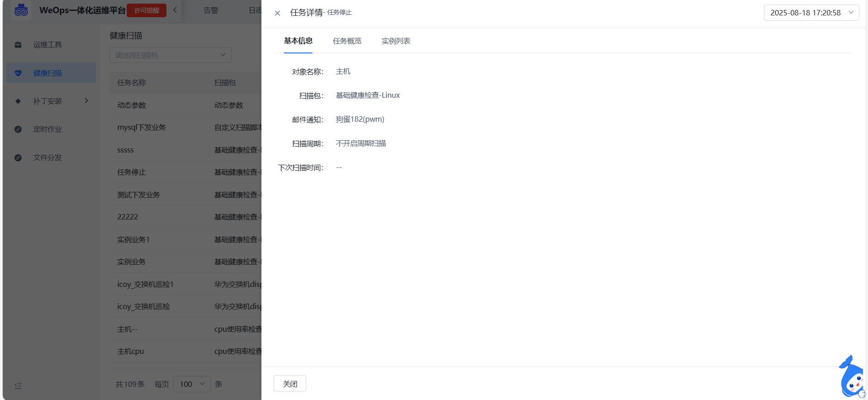This screenshot has width=868, height=400.
Task: Click the 补丁安装 diamond icon
Action: click(18, 101)
